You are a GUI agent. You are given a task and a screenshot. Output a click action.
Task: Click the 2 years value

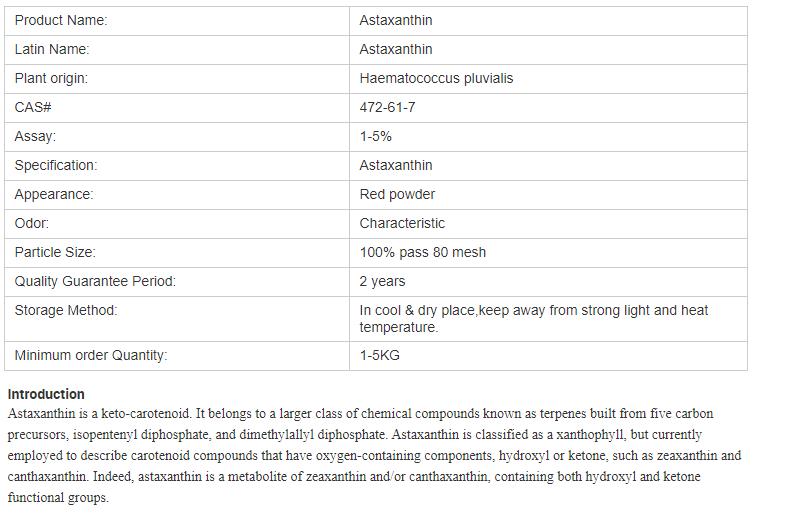pos(382,281)
